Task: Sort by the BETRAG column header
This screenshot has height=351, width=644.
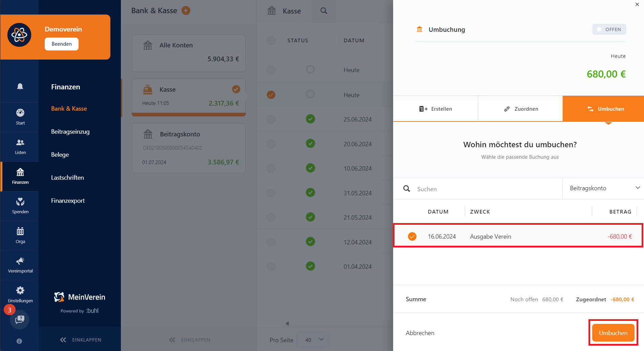Action: [620, 212]
